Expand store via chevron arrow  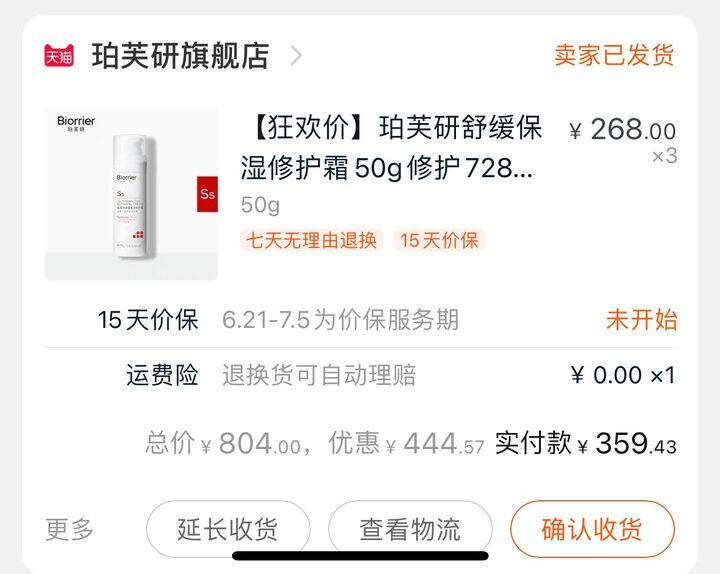click(x=297, y=56)
